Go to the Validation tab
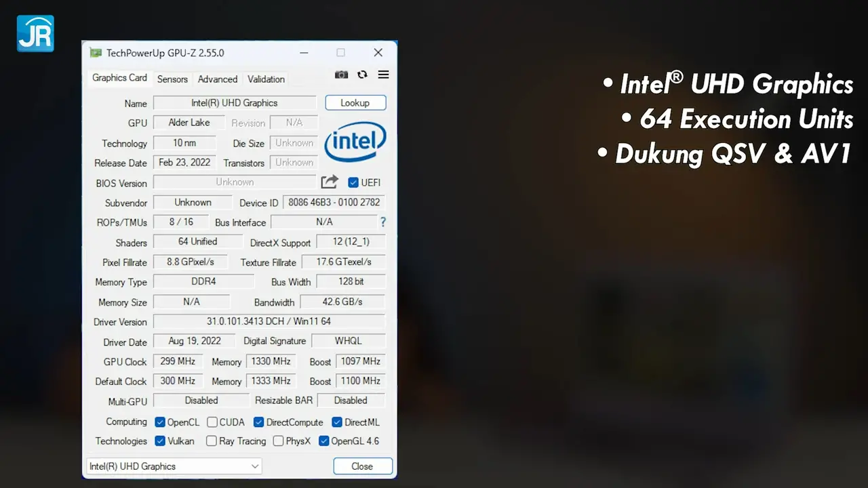The image size is (868, 488). 266,79
